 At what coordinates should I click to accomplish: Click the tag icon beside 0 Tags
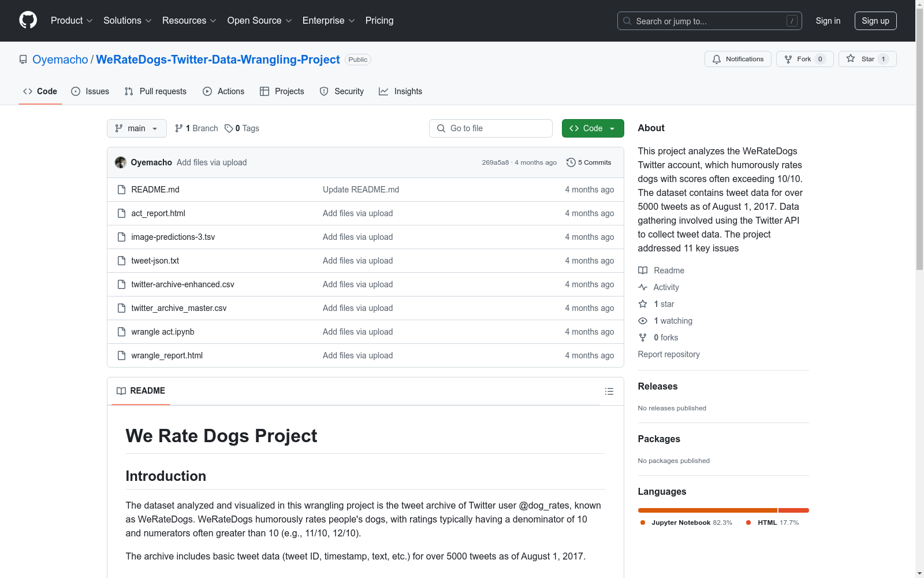click(229, 128)
